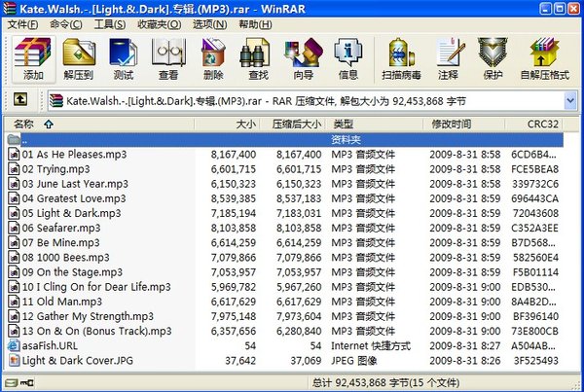Viewport: 584px width, 392px height.
Task: Click the key password icon in status bar
Action: (x=27, y=382)
